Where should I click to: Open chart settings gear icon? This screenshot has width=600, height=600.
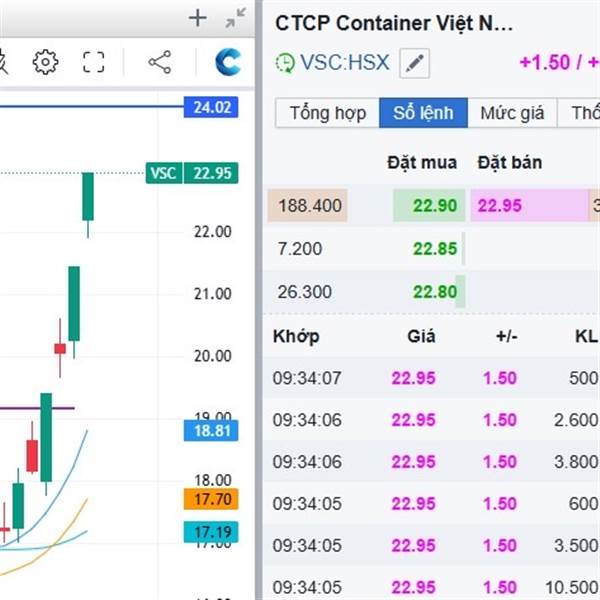click(46, 62)
